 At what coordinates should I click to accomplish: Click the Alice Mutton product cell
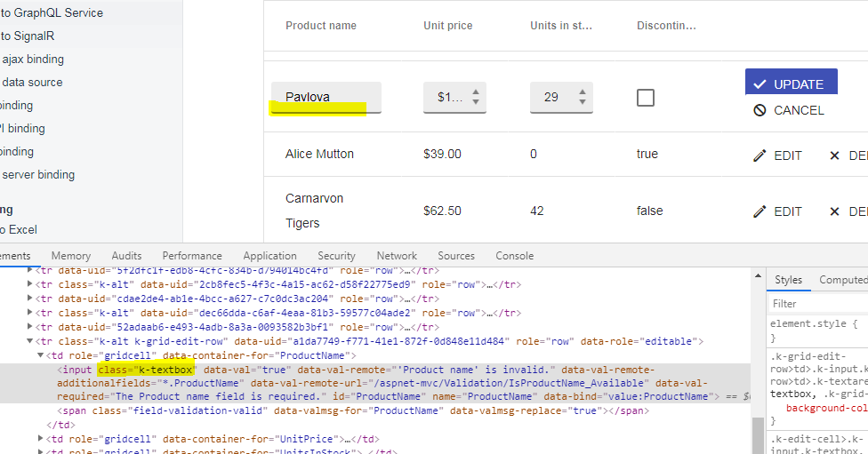click(x=319, y=155)
